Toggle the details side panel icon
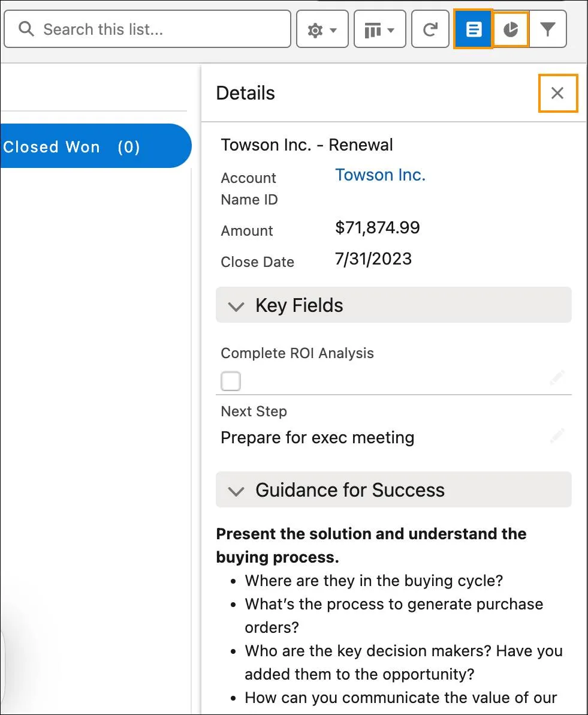This screenshot has width=588, height=715. (x=474, y=29)
